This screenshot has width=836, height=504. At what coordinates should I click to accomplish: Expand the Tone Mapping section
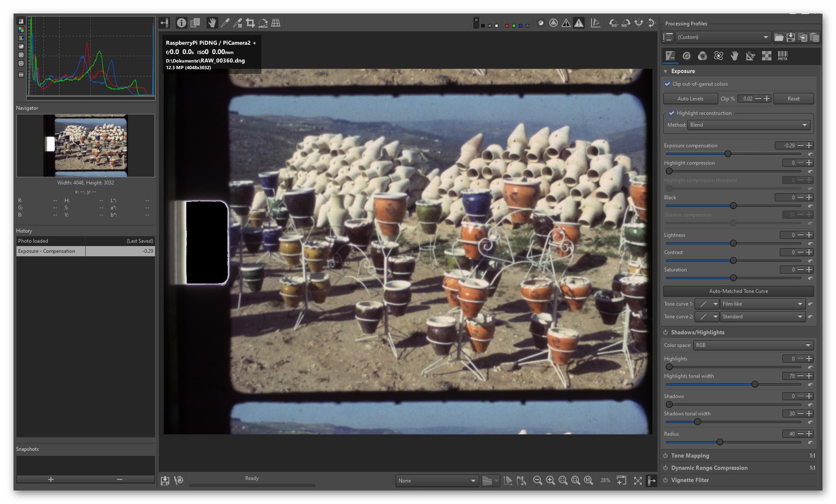690,456
